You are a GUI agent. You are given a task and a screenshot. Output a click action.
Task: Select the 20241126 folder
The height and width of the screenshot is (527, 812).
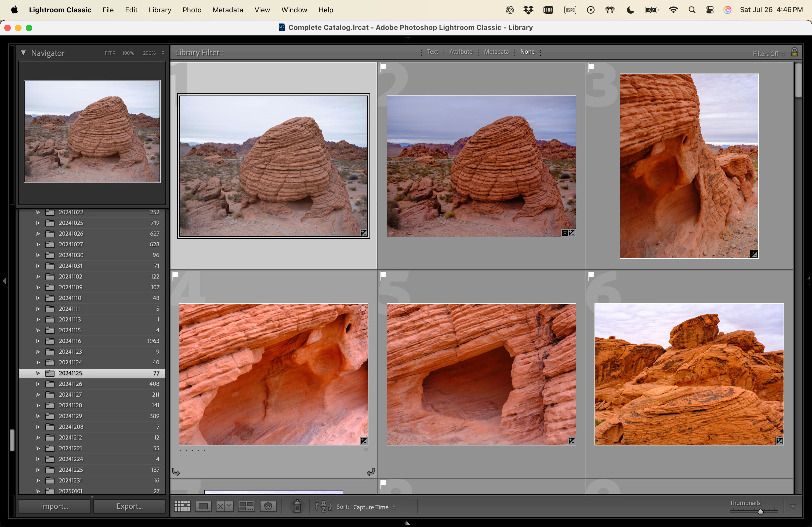point(71,384)
